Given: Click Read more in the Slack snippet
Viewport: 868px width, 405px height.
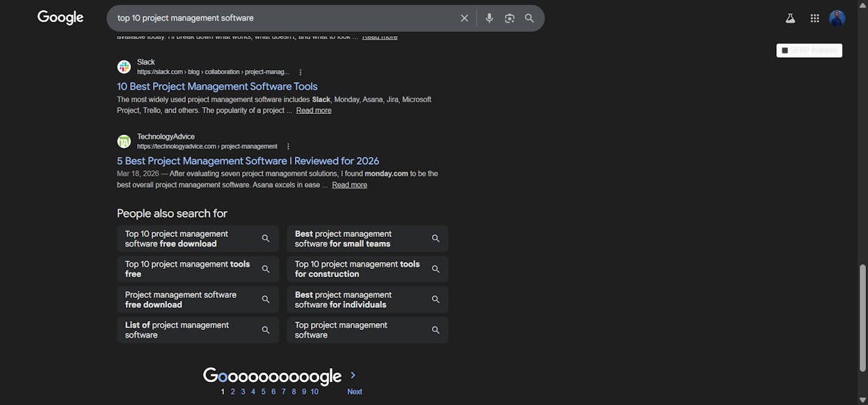Looking at the screenshot, I should (x=314, y=110).
